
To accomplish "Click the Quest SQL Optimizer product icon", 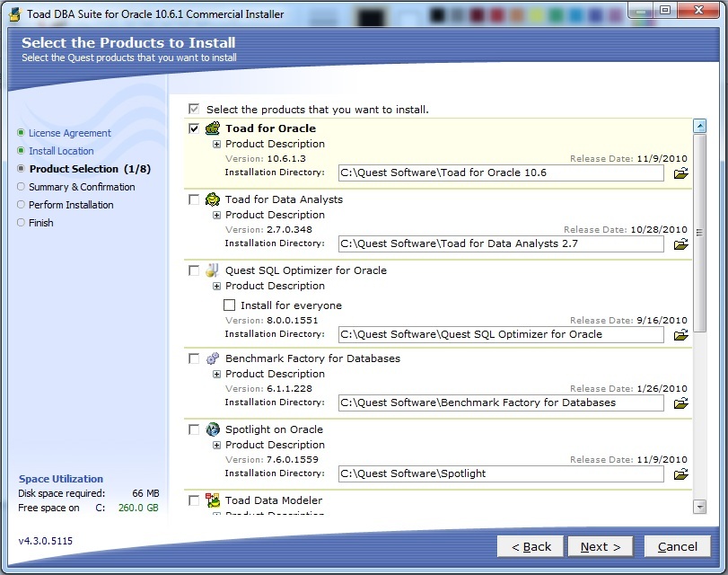I will tap(212, 270).
